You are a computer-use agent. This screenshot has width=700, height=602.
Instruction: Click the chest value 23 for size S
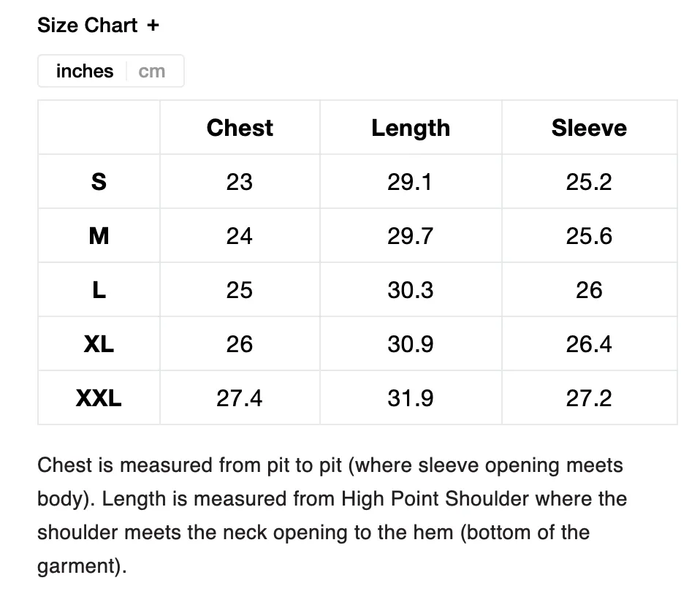[x=240, y=182]
